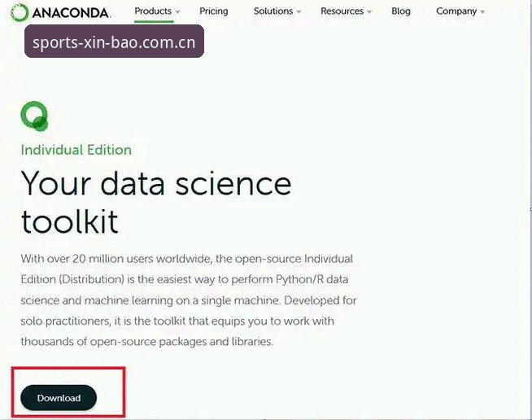The width and height of the screenshot is (532, 420).
Task: Visit the Blog link
Action: 401,11
